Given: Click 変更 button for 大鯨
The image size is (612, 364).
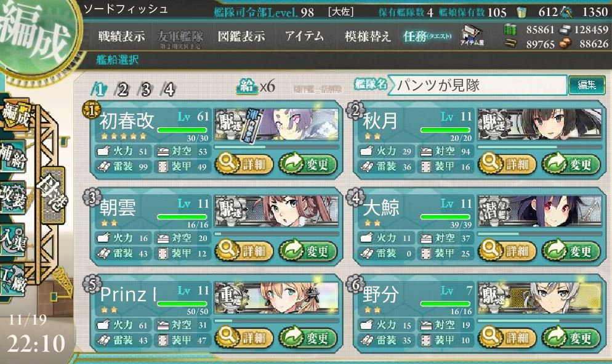Looking at the screenshot, I should (571, 251).
